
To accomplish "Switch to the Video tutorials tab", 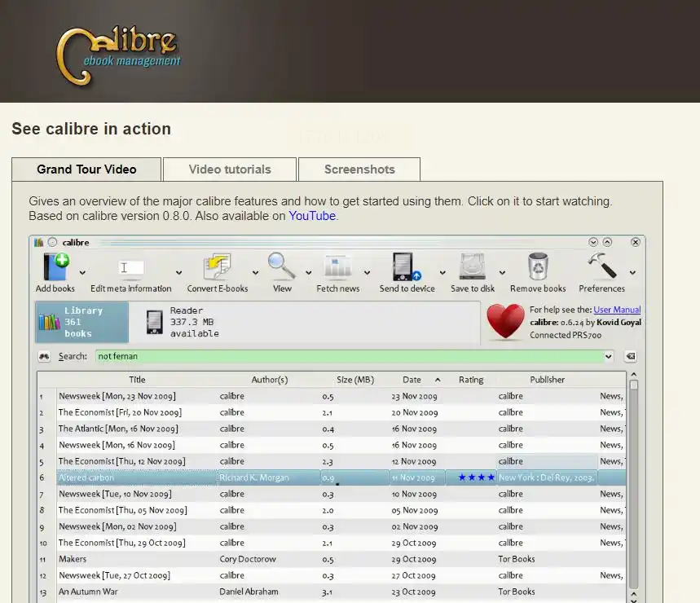I will (230, 169).
